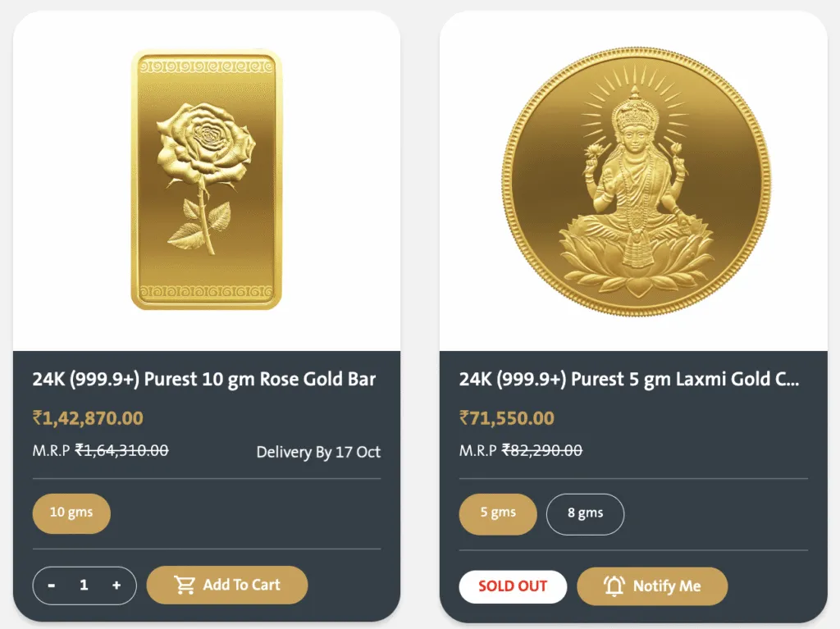The height and width of the screenshot is (629, 840).
Task: Increase quantity with the plus button
Action: [x=116, y=586]
